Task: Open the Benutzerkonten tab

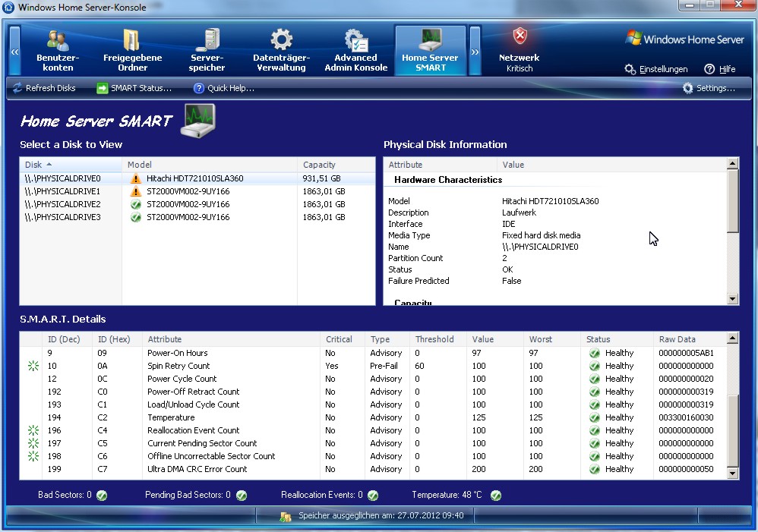Action: point(58,50)
